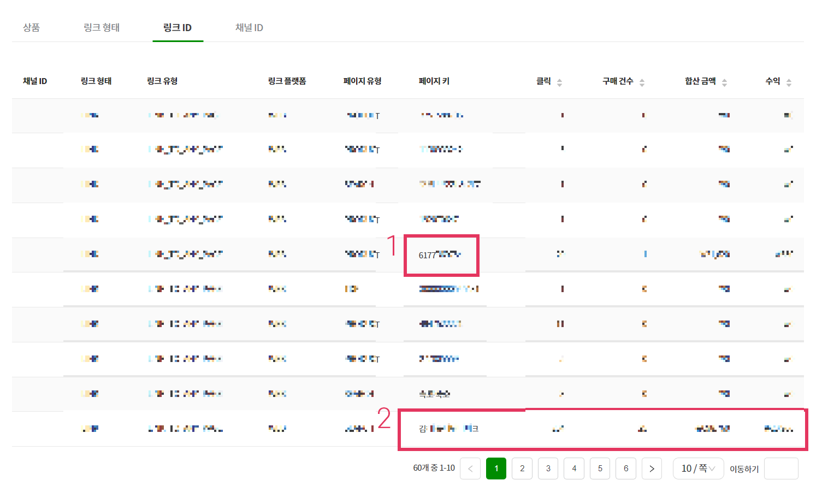The width and height of the screenshot is (834, 504).
Task: Sort by 클릭 column arrows
Action: 559,82
